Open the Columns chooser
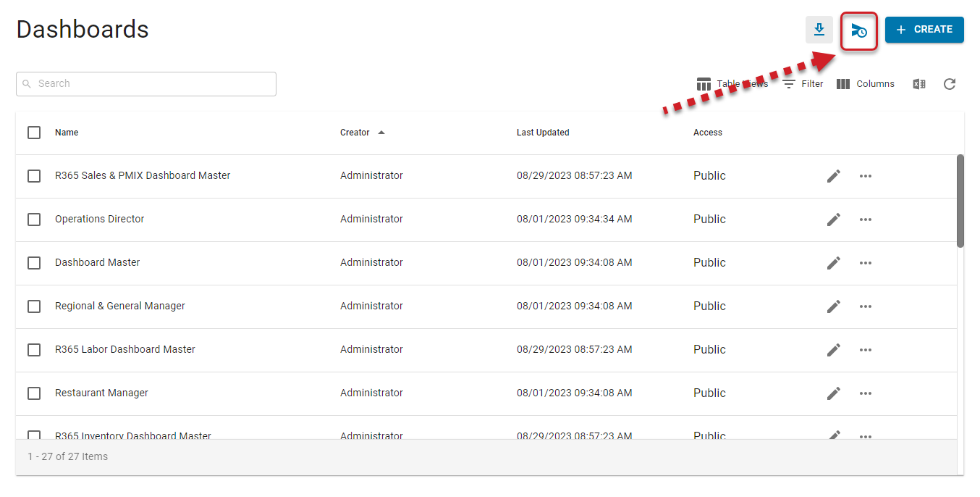 (866, 84)
